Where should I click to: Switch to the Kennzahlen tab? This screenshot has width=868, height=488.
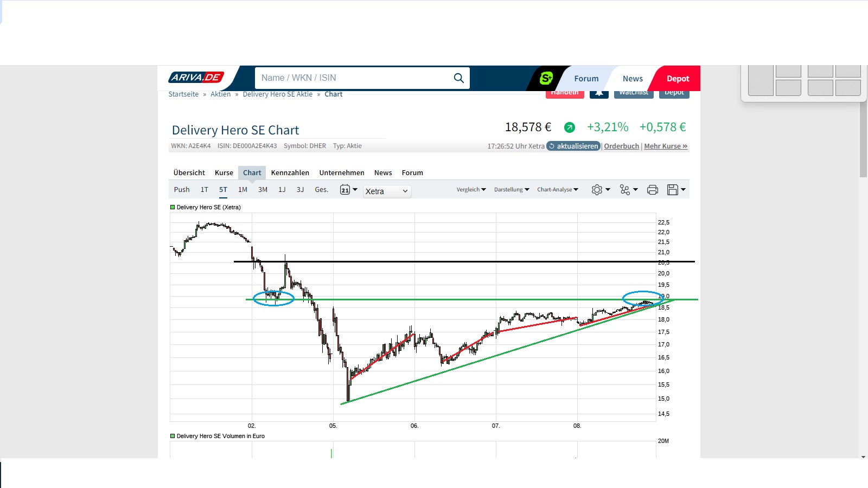[290, 172]
